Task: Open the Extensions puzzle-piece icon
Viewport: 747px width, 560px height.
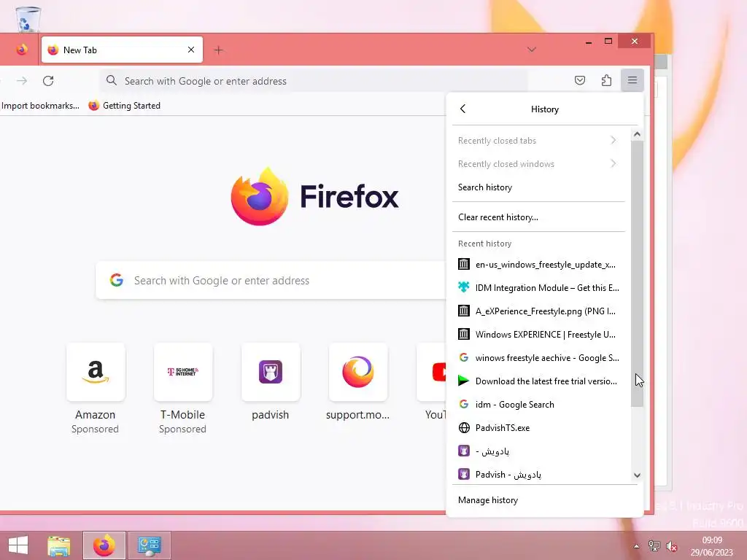Action: [x=606, y=80]
